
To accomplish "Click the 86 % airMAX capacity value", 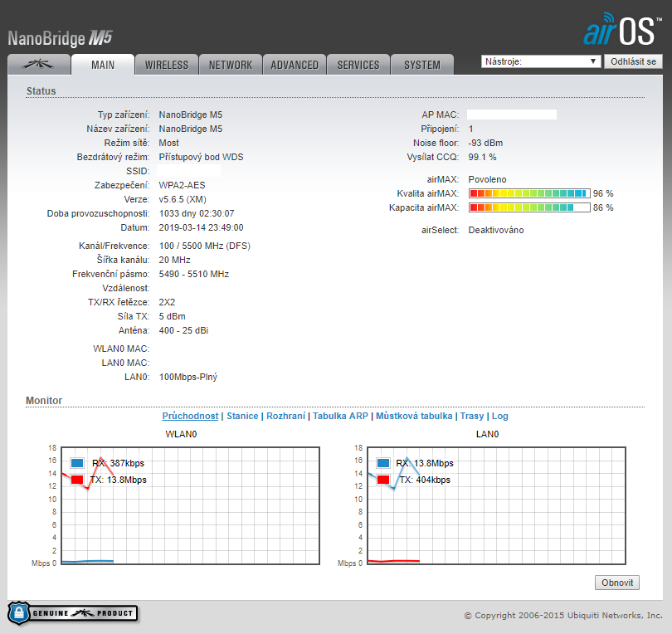I will click(603, 207).
